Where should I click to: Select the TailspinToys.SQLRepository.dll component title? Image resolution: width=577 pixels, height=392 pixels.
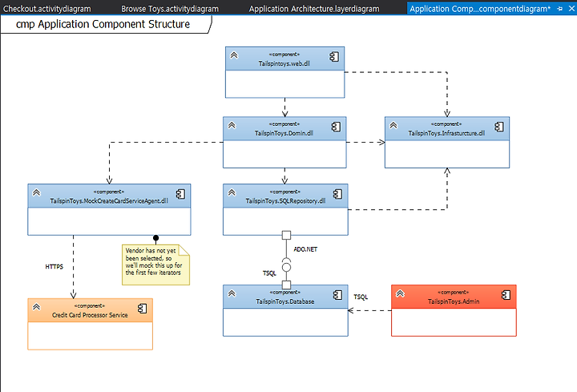point(285,201)
